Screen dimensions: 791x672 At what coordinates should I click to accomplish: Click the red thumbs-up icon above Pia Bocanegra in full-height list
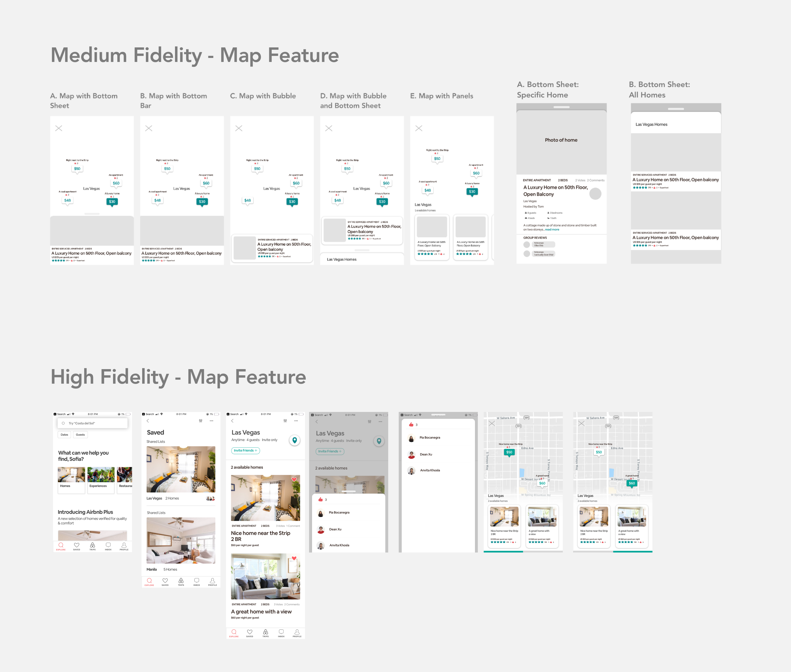pyautogui.click(x=411, y=424)
